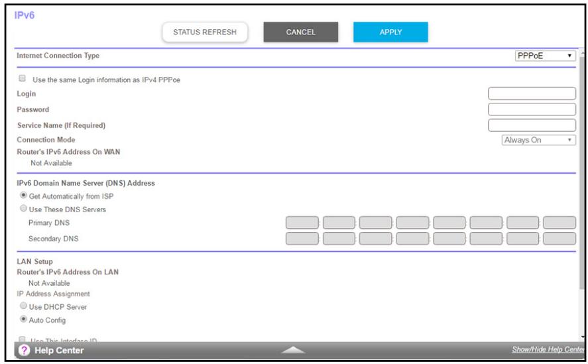Click the APPLY button
The image size is (588, 364).
point(390,32)
